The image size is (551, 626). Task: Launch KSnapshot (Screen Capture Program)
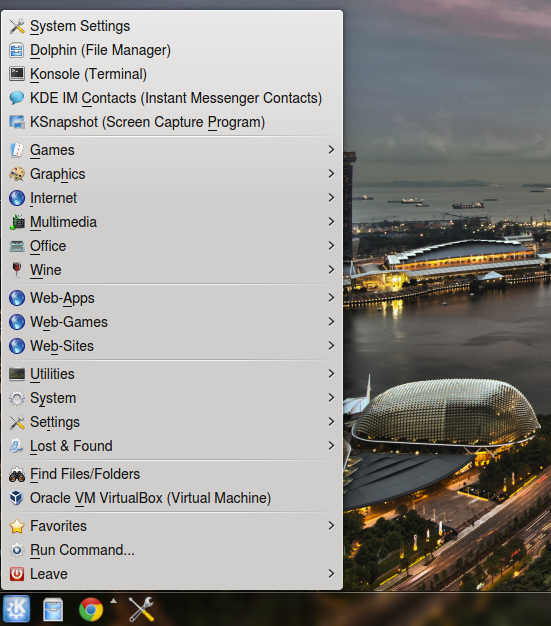172,122
